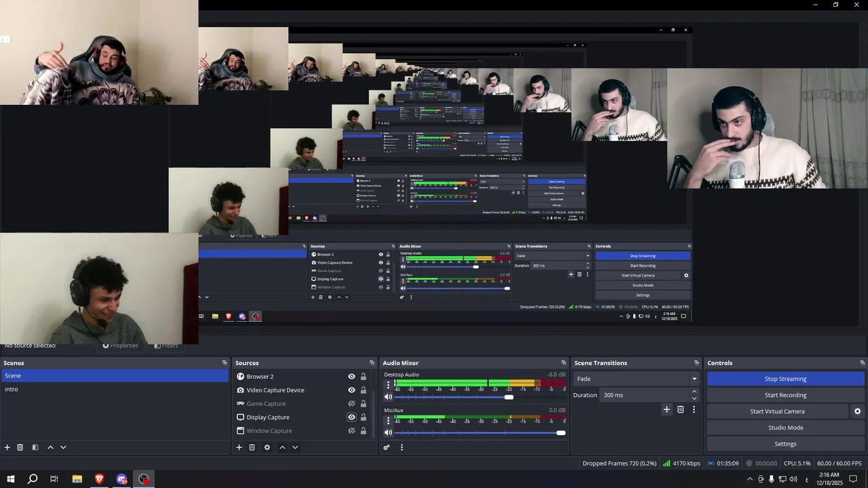This screenshot has width=868, height=488.
Task: Open OBS Settings from the Controls panel
Action: (x=785, y=444)
